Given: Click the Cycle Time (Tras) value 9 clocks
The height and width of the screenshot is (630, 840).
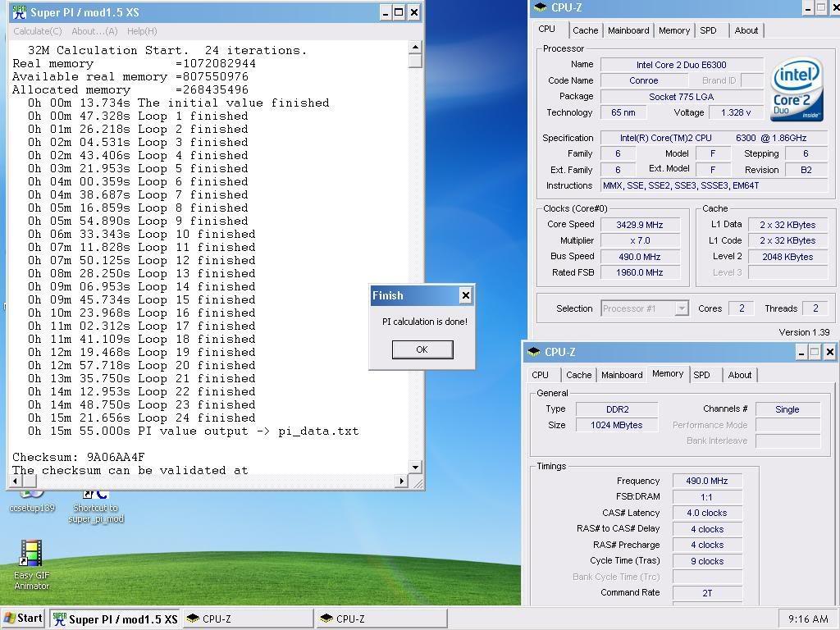Looking at the screenshot, I should click(x=706, y=561).
